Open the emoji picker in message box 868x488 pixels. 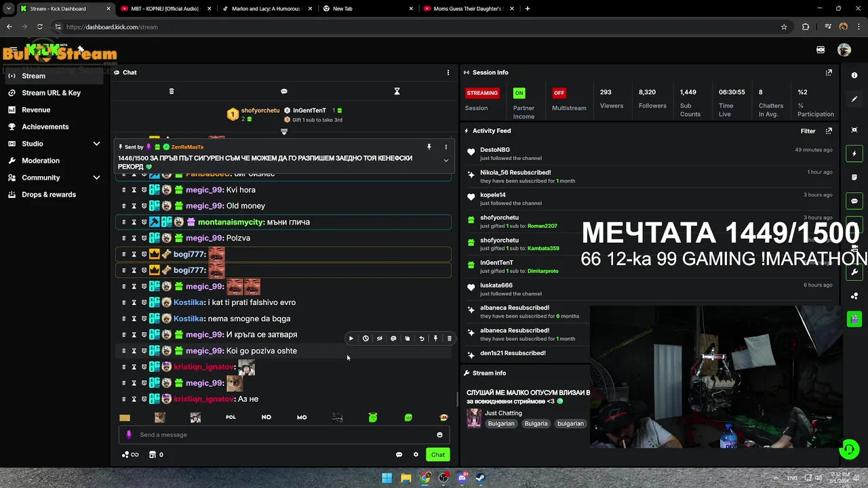click(439, 435)
